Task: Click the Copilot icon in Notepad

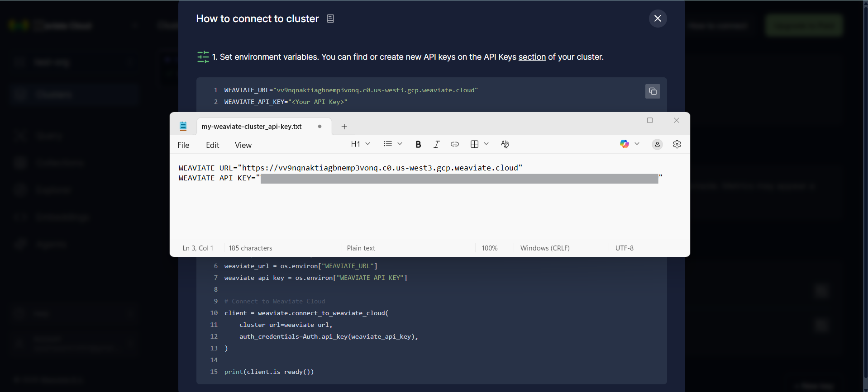Action: tap(625, 144)
